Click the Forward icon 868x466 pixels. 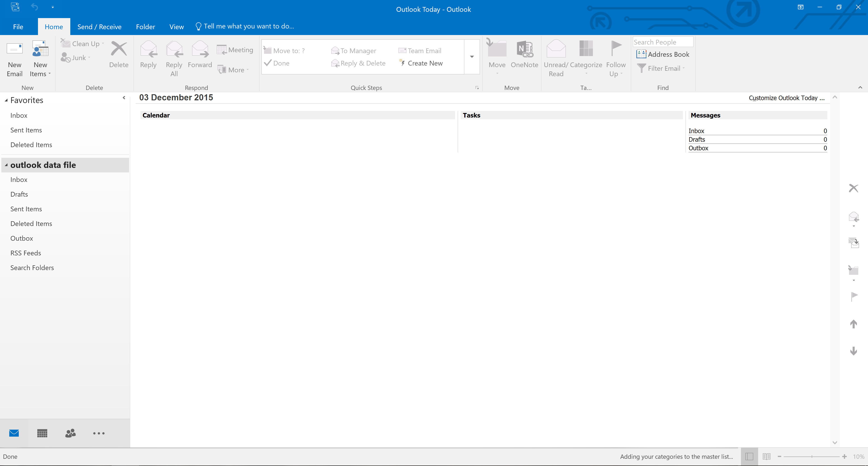point(200,49)
